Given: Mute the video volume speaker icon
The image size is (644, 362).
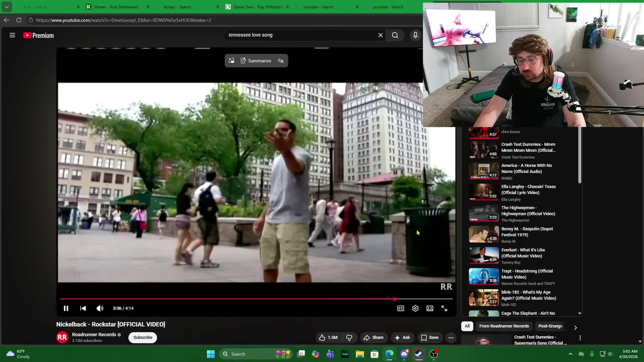Looking at the screenshot, I should point(100,308).
